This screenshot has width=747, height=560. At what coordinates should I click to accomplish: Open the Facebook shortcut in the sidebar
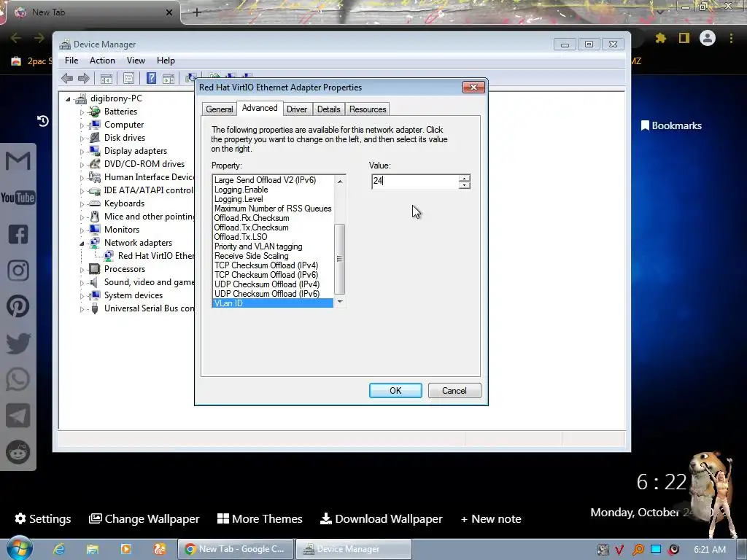click(18, 234)
